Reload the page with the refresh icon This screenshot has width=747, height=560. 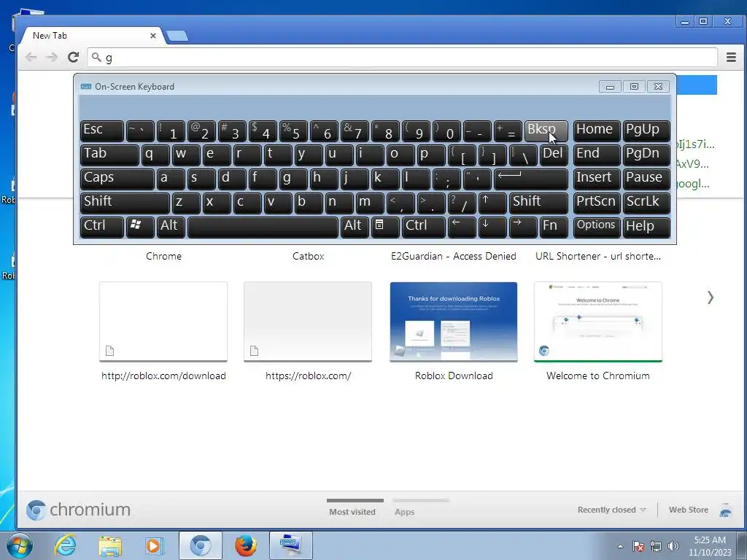[73, 58]
